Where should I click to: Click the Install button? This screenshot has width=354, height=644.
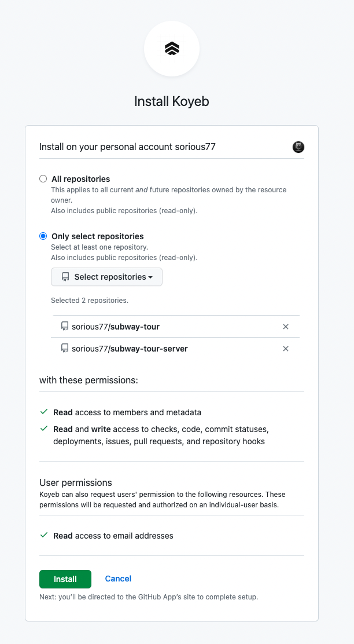coord(65,579)
